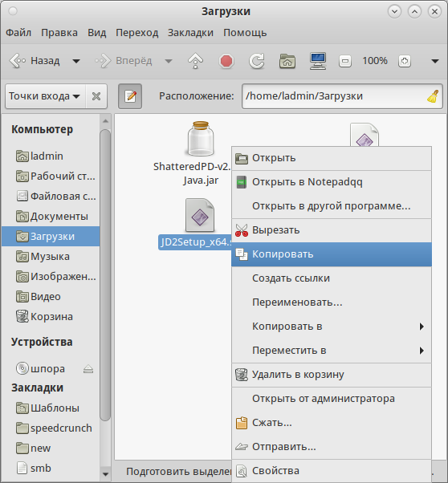448x483 pixels.
Task: Toggle text-based location edit button
Action: tap(130, 96)
